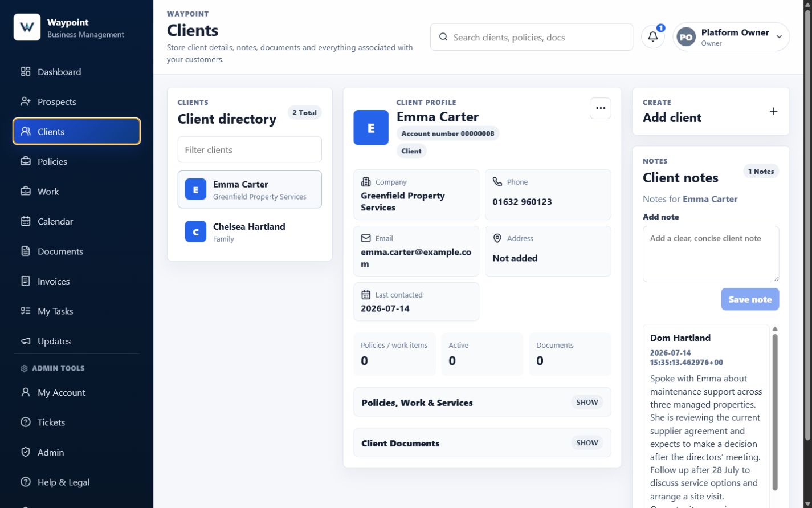Open notifications bell
Viewport: 812px width, 508px height.
653,37
